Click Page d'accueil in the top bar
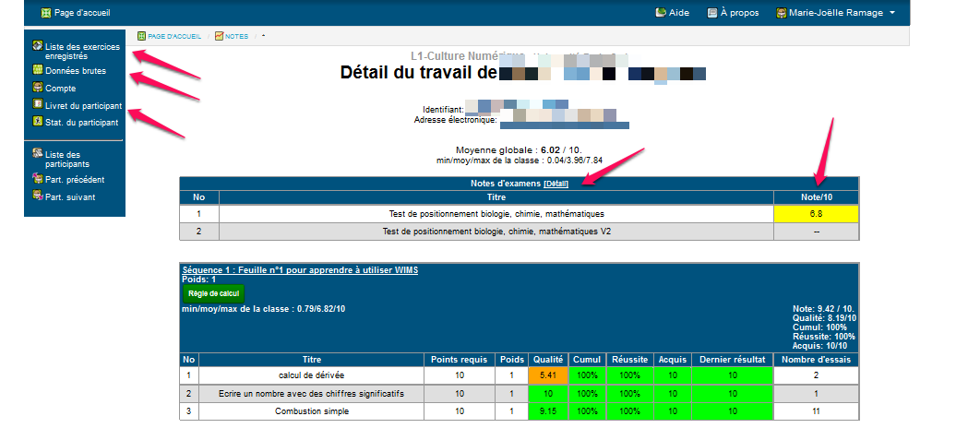Screen dimensions: 980x440 [x=76, y=13]
